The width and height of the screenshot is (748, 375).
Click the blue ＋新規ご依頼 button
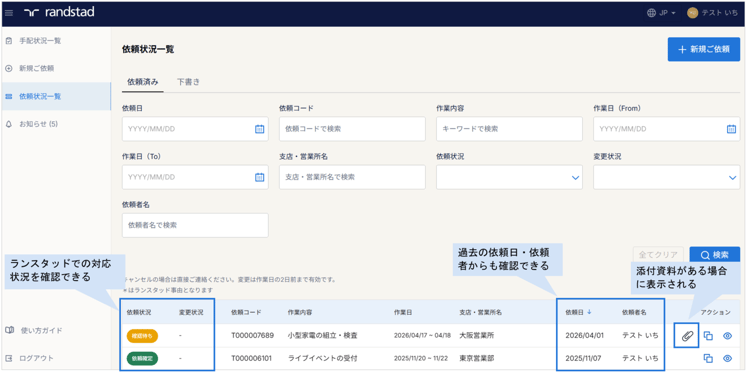point(704,50)
